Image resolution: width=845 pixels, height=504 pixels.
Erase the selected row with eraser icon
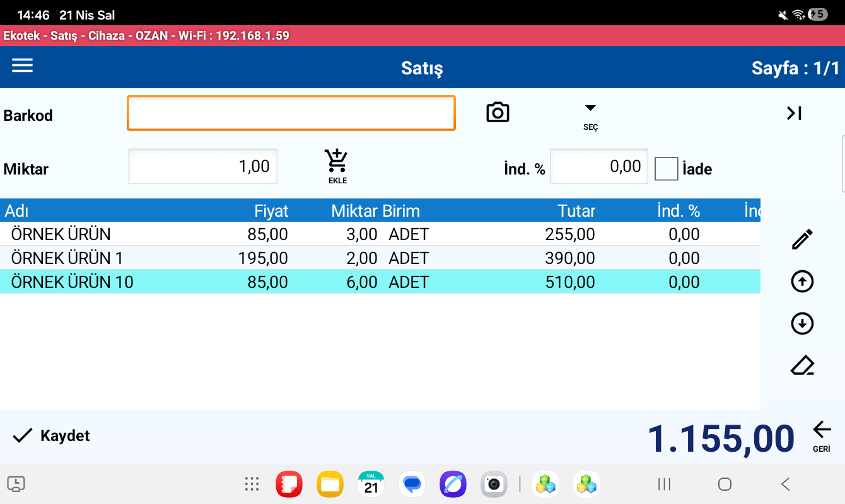[802, 366]
